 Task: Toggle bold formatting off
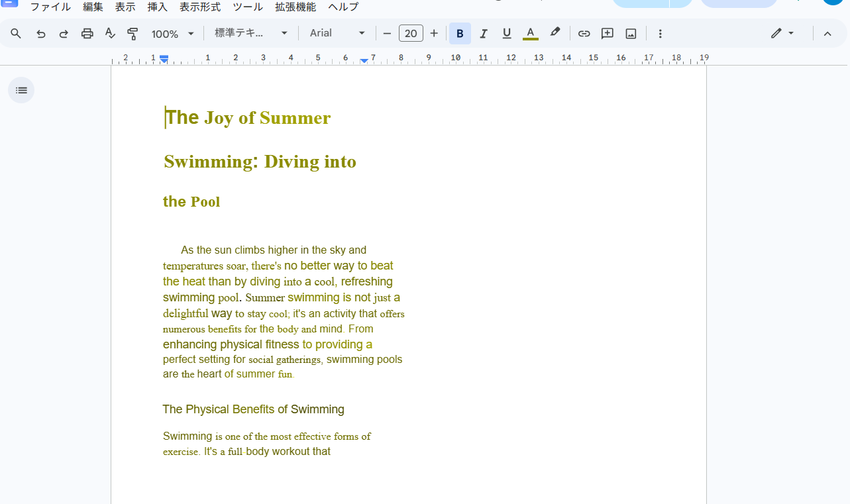pyautogui.click(x=460, y=34)
